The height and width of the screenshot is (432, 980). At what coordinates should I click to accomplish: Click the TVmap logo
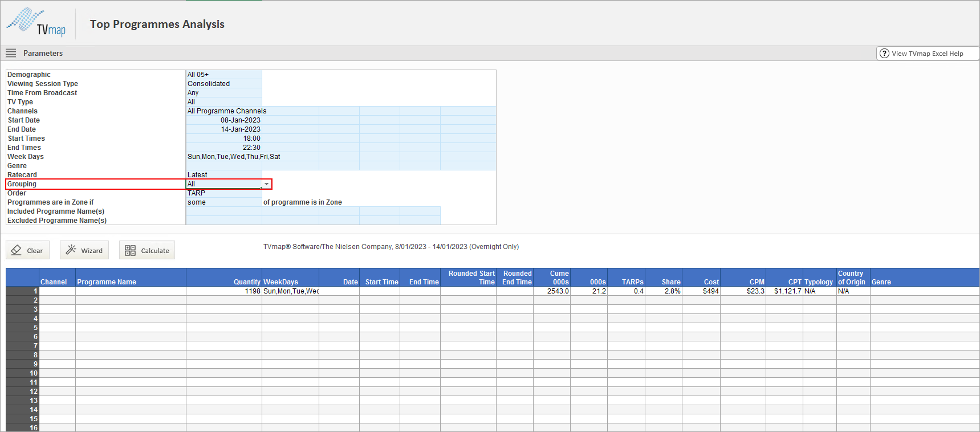coord(36,22)
